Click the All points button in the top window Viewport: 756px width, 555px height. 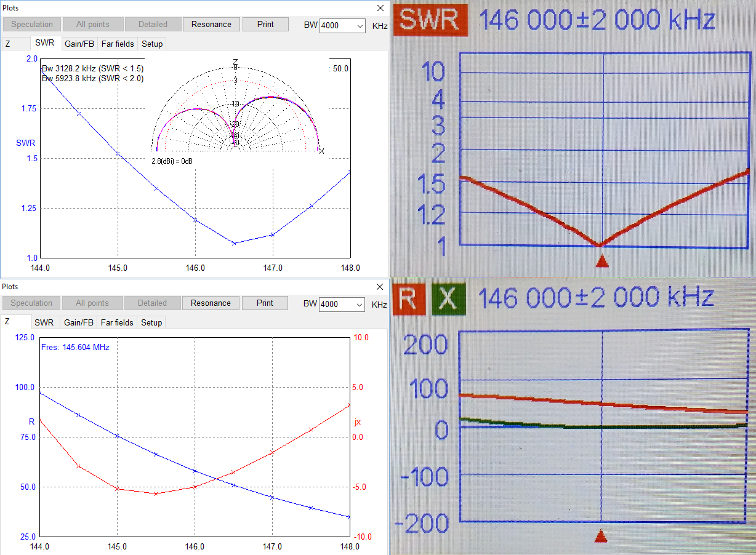(x=93, y=25)
